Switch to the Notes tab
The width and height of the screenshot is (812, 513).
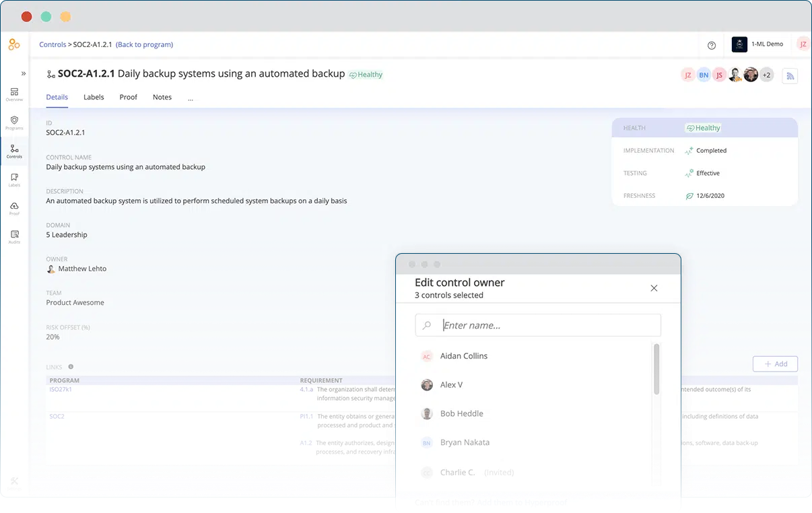(162, 97)
